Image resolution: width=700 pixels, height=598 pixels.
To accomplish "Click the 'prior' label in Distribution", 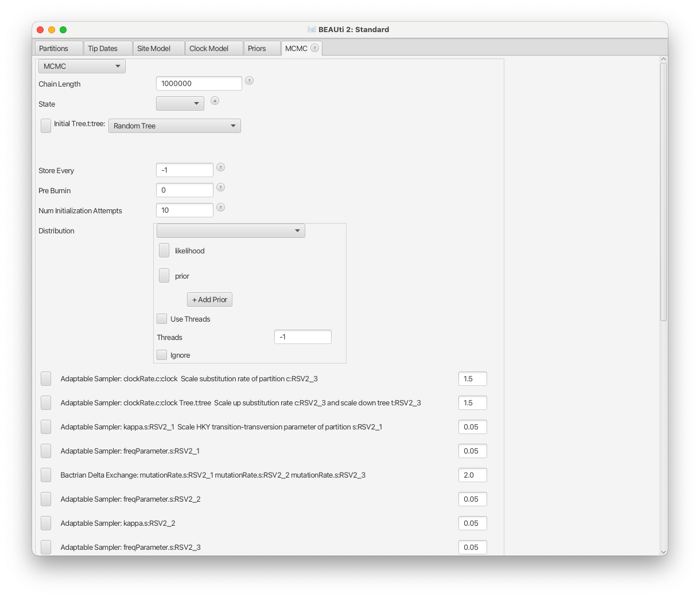I will [x=182, y=276].
